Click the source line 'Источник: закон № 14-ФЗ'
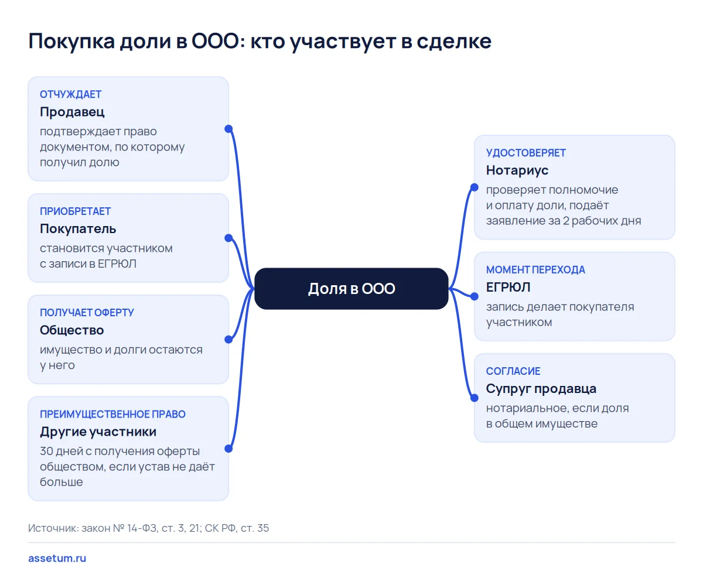Screen dimensions: 703x588 point(93,528)
